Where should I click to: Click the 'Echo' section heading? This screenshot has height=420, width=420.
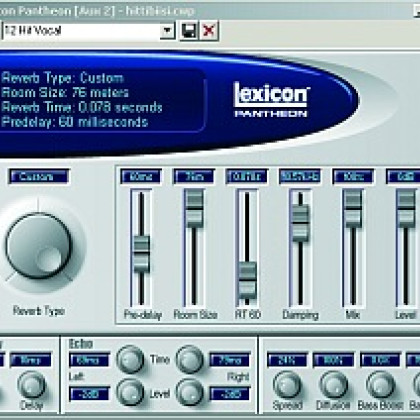click(x=81, y=344)
